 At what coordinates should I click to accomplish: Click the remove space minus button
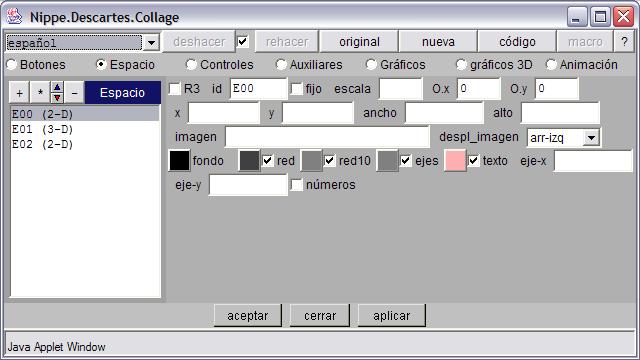pyautogui.click(x=74, y=93)
